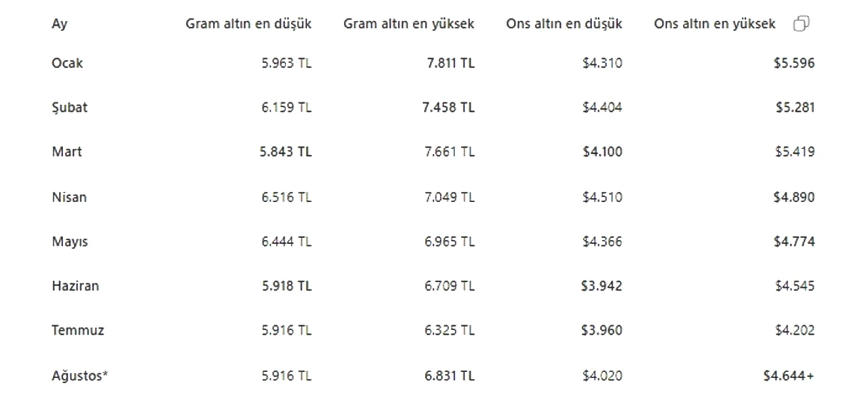Click the 7.049 TL Nisan cell
Viewport: 868px width, 410px height.
(x=450, y=197)
